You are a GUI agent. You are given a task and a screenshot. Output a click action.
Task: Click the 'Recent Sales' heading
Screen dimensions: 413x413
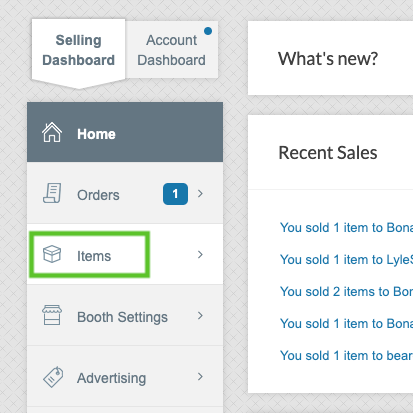tap(328, 153)
